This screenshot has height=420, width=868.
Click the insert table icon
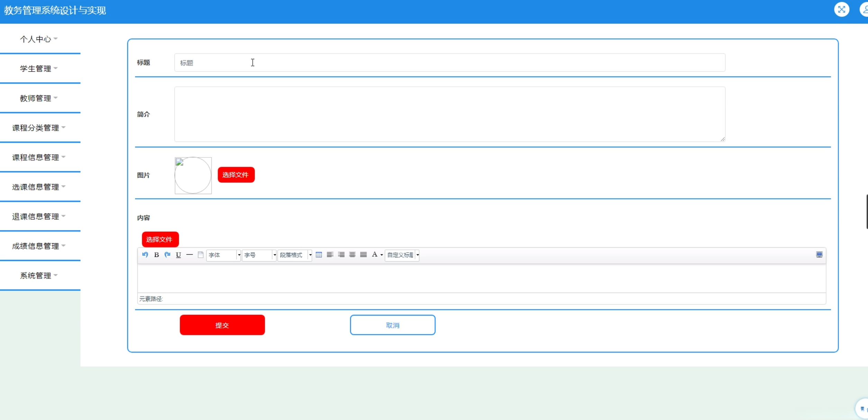tap(319, 255)
